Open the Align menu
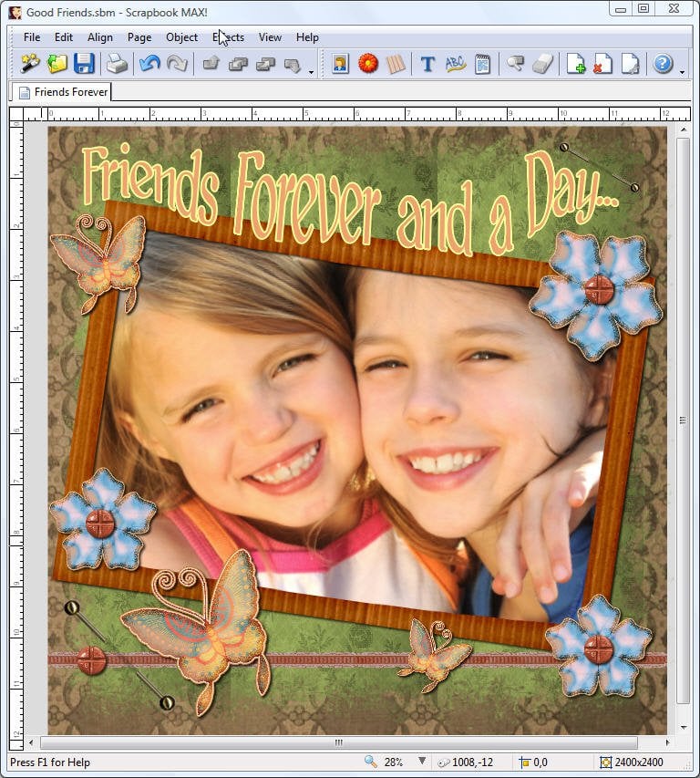 100,37
